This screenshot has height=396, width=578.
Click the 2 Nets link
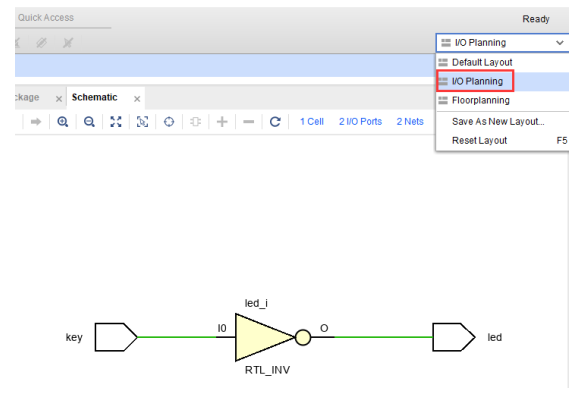pyautogui.click(x=410, y=122)
